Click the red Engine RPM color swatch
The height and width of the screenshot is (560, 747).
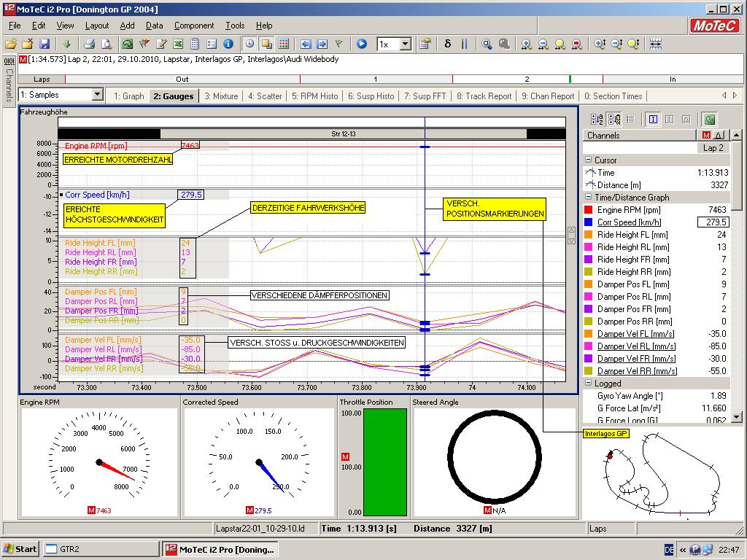(589, 210)
